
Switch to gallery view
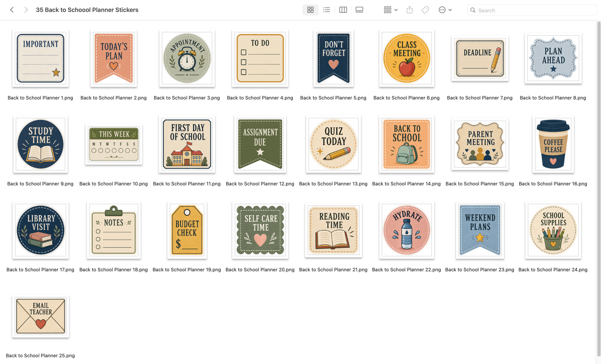point(359,10)
